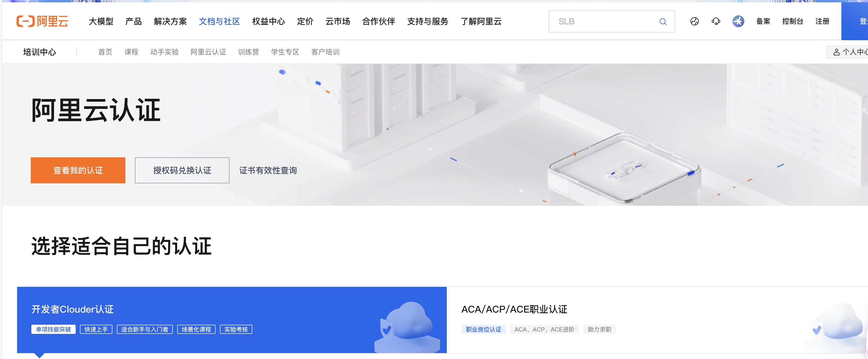Click the 单项技能突破 tag
Image resolution: width=868 pixels, height=359 pixels.
(x=53, y=329)
